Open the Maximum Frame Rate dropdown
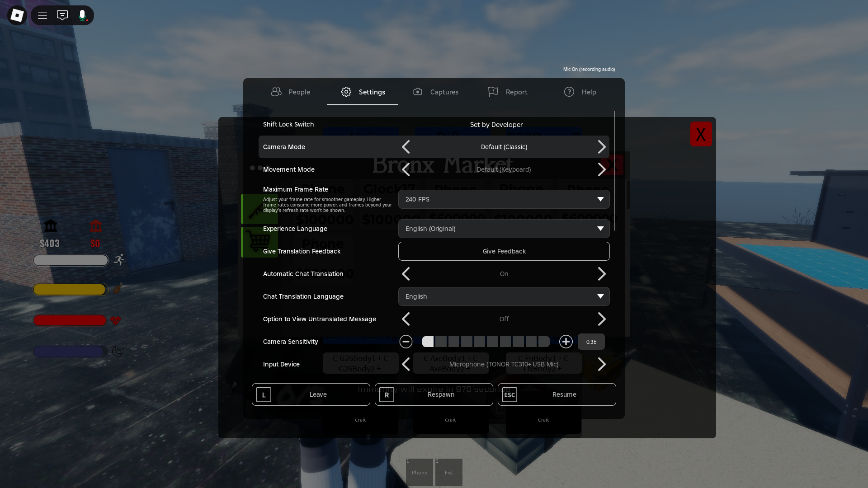 click(x=504, y=199)
